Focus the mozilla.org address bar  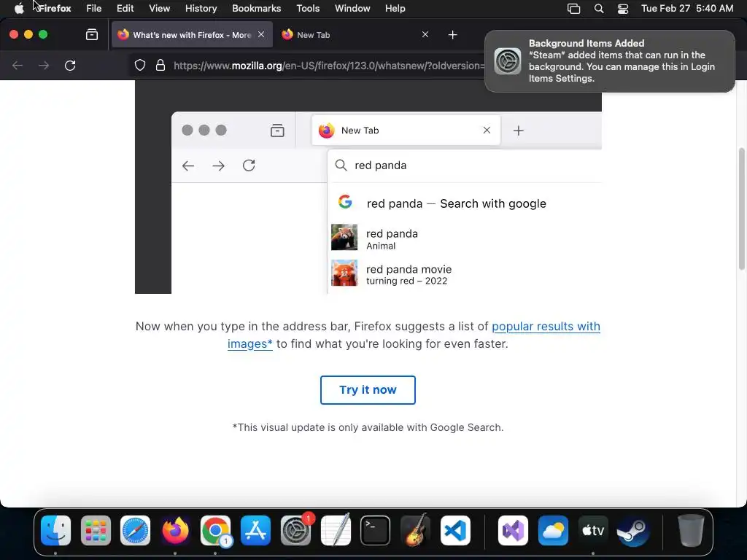(329, 66)
